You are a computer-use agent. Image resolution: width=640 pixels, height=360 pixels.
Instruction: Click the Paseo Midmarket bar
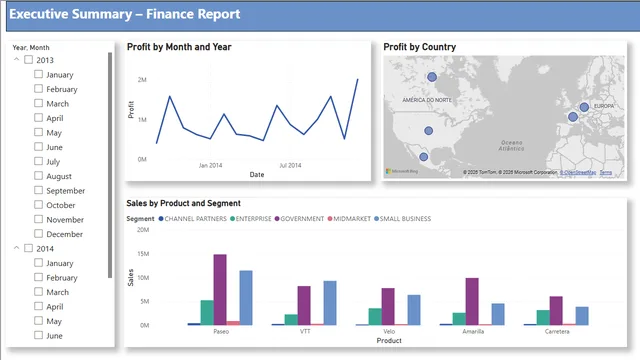pos(233,323)
